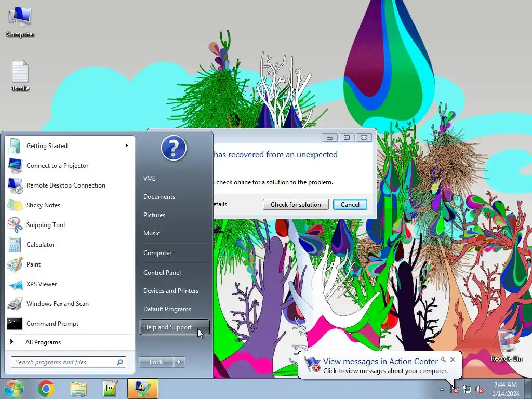Click the wrench icon in notification balloon
This screenshot has height=399, width=532.
coord(443,360)
